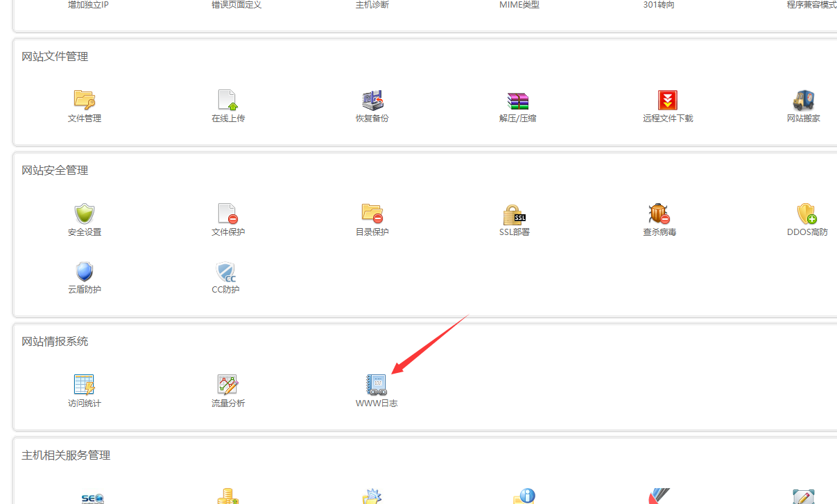
Task: Click the 文件保护 file protection icon
Action: point(228,214)
